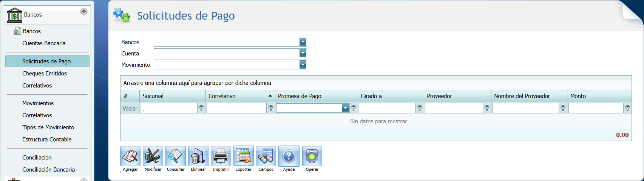
Task: Click the filter icon next to Correlativo filter
Action: [x=271, y=108]
